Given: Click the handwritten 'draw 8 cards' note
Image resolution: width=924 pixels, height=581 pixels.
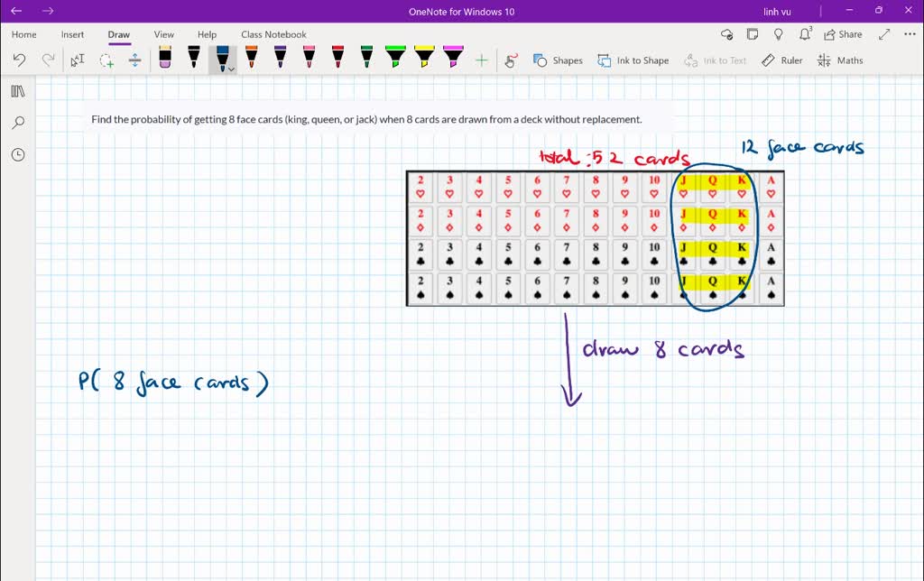Looking at the screenshot, I should 663,348.
